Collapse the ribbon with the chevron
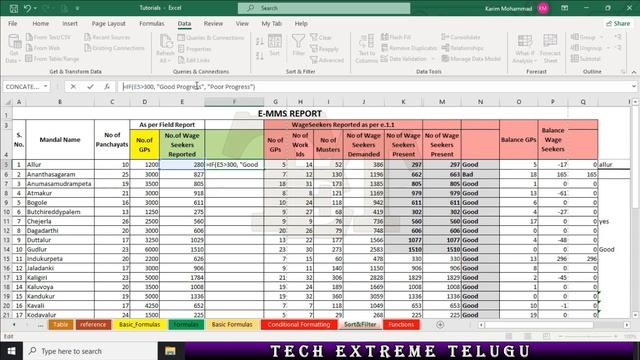The height and width of the screenshot is (360, 640). coord(633,72)
